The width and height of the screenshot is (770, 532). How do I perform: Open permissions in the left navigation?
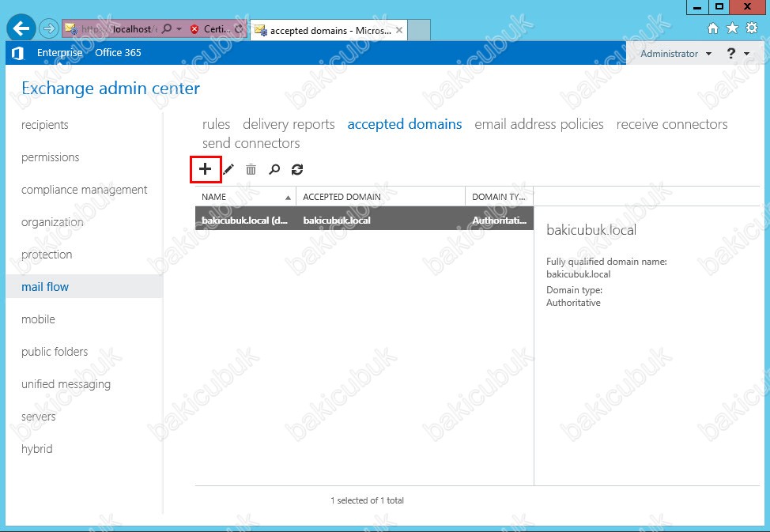tap(50, 157)
